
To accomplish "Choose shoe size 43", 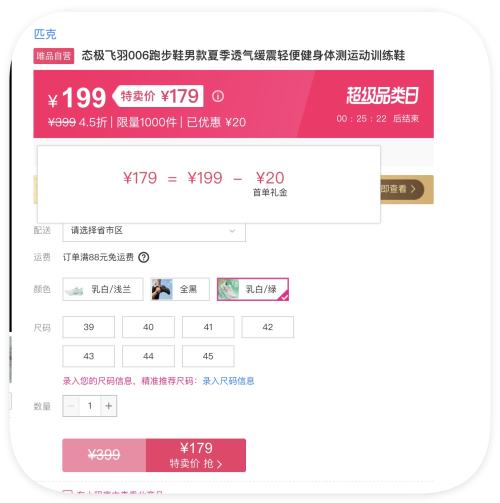I will (x=89, y=356).
